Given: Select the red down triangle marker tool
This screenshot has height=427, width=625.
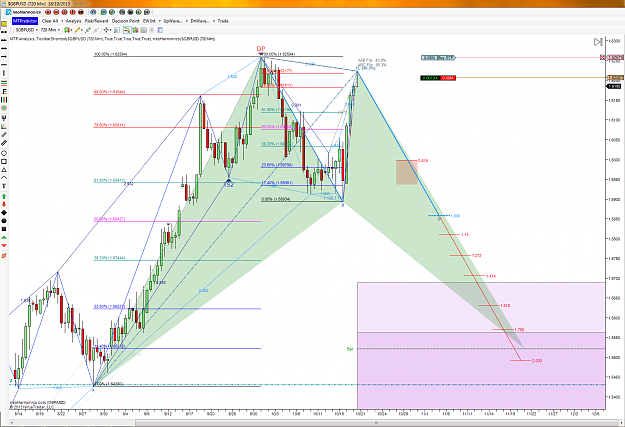Looking at the screenshot, I should click(4, 245).
